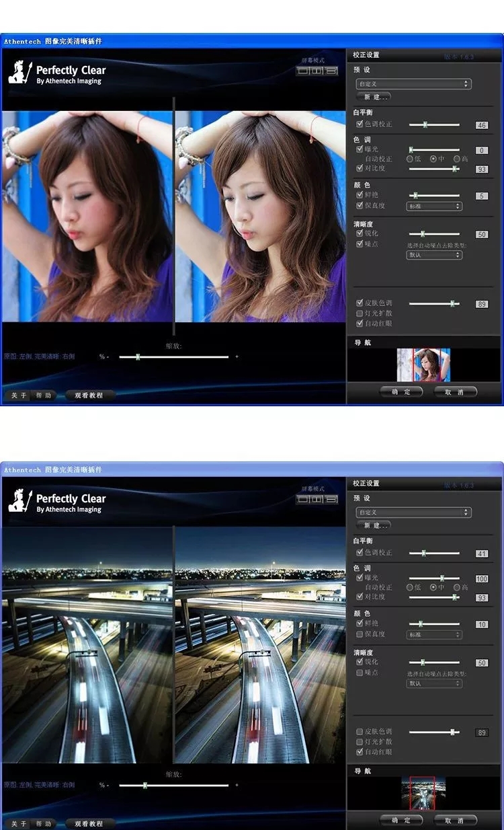
Task: Click 对比度 slider handle in portrait window
Action: (455, 168)
